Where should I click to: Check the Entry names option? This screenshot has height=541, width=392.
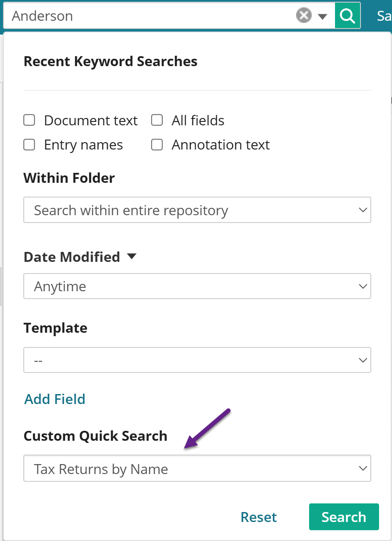(29, 144)
